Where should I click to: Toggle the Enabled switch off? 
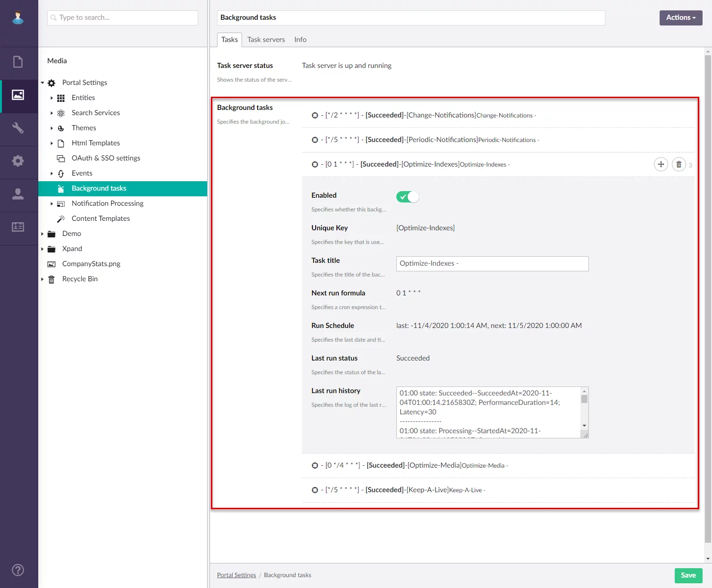tap(408, 197)
